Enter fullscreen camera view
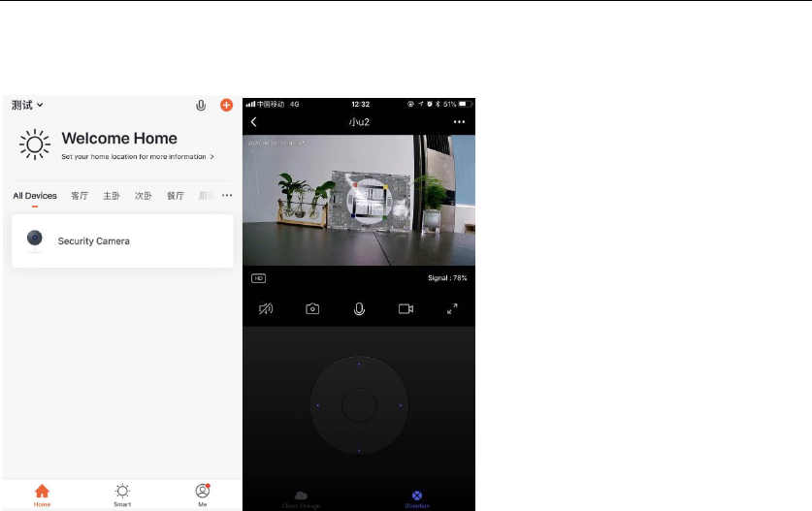Image resolution: width=812 pixels, height=511 pixels. [x=452, y=308]
